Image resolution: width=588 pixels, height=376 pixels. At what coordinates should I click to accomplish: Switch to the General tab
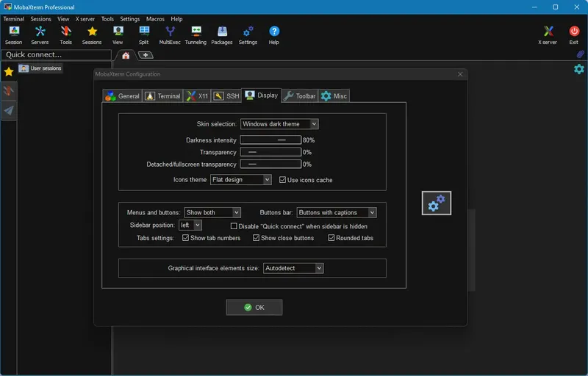122,96
